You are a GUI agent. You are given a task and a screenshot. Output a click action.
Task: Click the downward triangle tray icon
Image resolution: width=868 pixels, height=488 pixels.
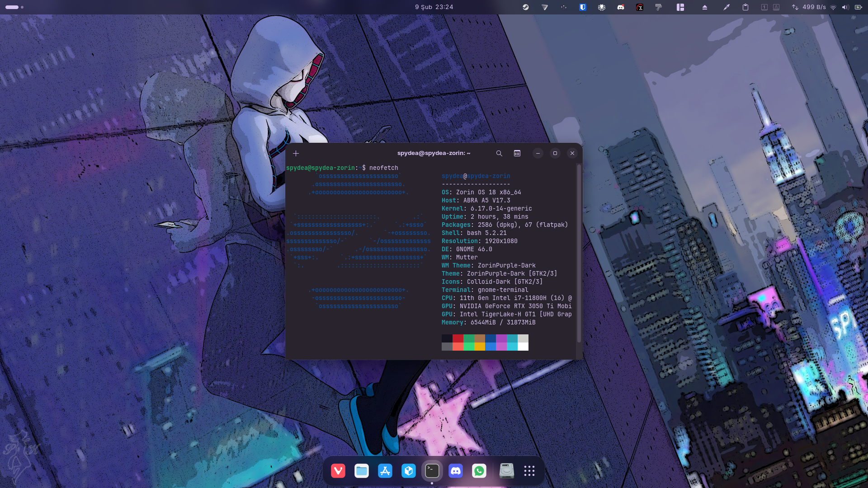[x=545, y=7]
